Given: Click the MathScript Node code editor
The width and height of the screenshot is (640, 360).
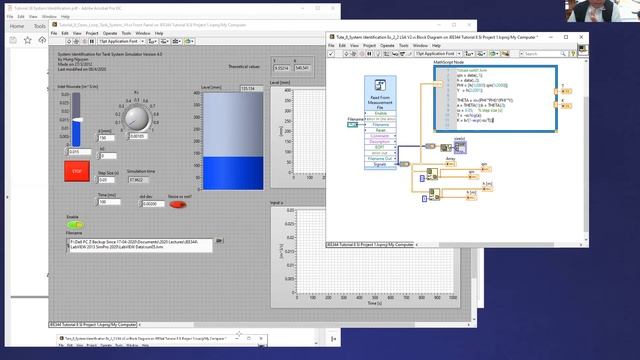Looking at the screenshot, I should (496, 99).
